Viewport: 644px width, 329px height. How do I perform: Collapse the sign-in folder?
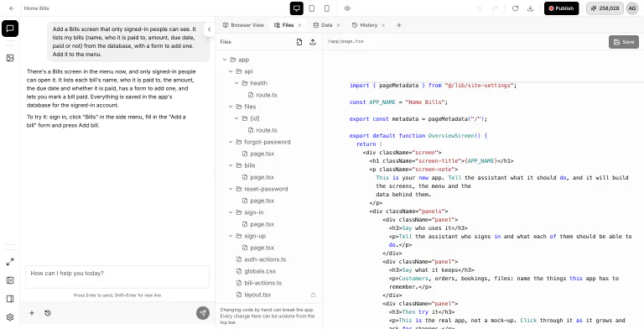231,212
